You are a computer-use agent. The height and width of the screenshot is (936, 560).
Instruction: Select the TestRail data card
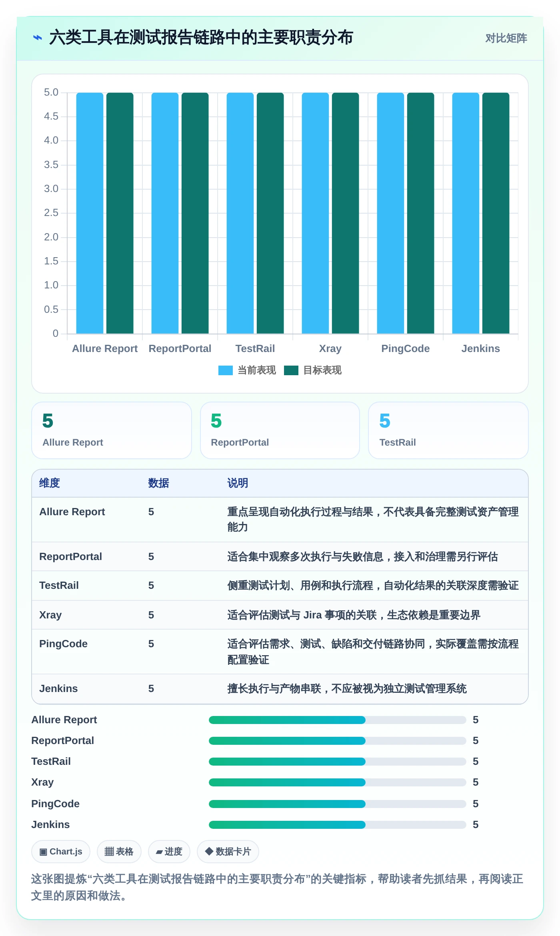click(448, 430)
